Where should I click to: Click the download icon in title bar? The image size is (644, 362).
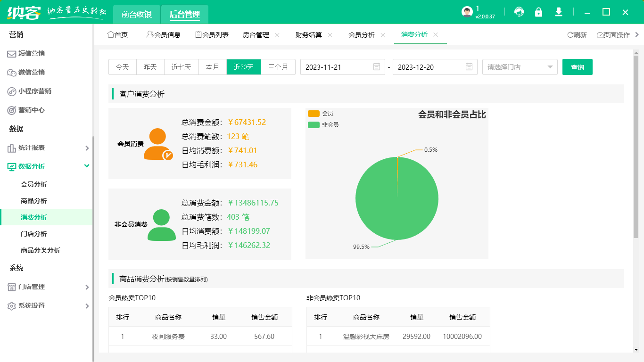(x=559, y=12)
